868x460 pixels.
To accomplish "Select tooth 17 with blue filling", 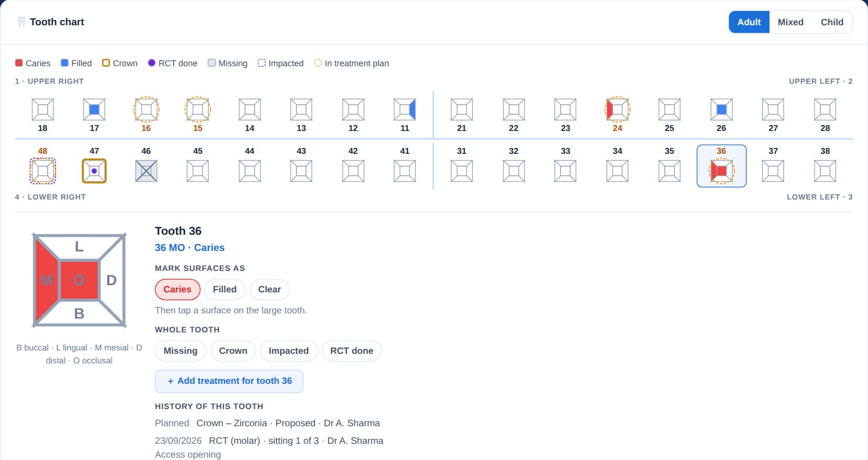I will 94,110.
